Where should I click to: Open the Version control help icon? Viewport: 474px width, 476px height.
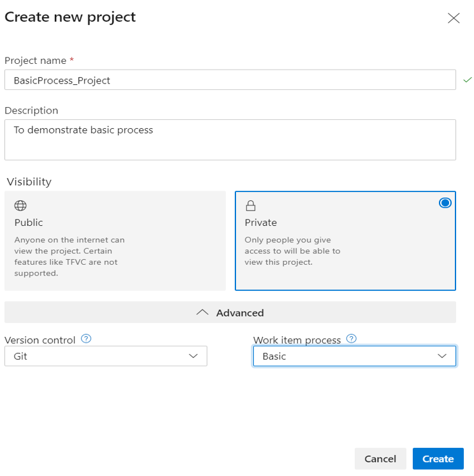pos(87,339)
